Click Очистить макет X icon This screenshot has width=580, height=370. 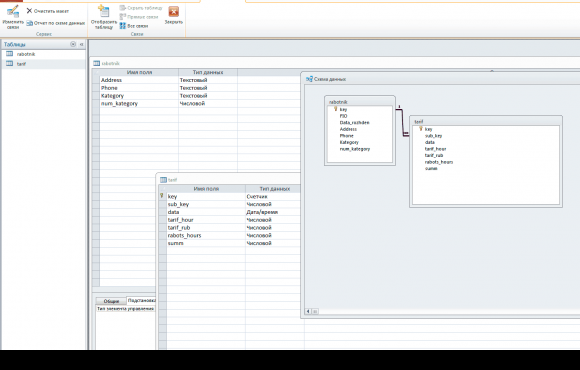coord(29,11)
